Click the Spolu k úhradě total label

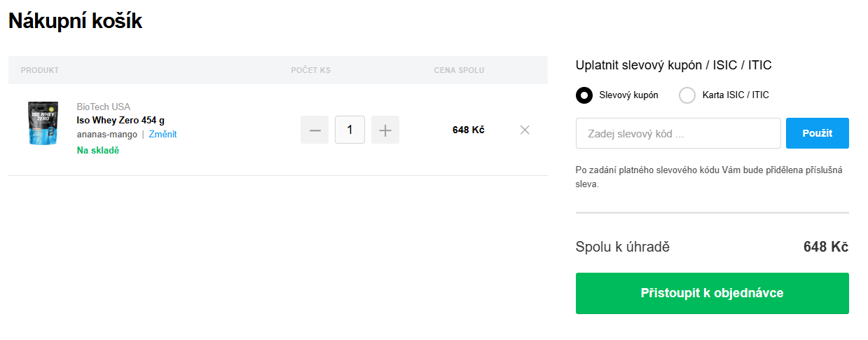623,247
